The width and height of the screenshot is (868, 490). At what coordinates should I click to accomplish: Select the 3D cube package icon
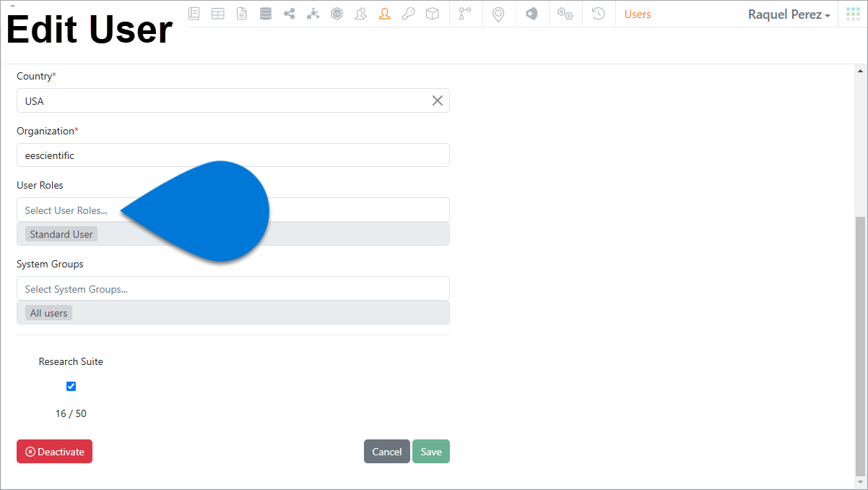pos(432,13)
